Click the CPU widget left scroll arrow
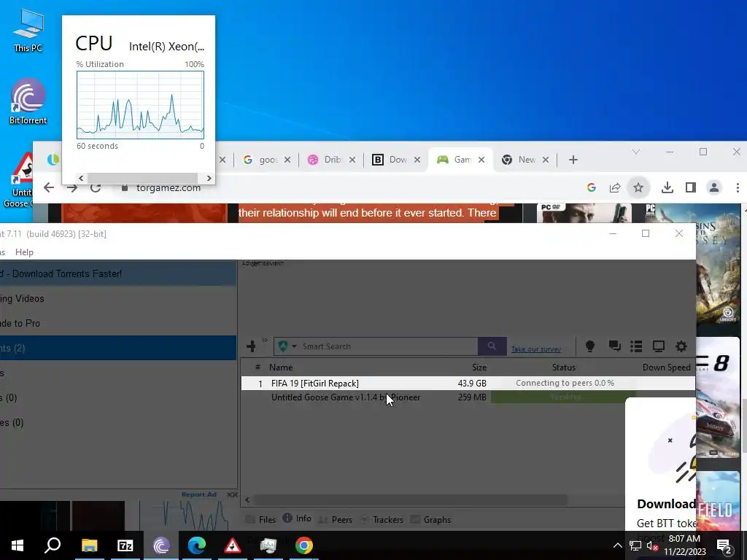 click(81, 178)
